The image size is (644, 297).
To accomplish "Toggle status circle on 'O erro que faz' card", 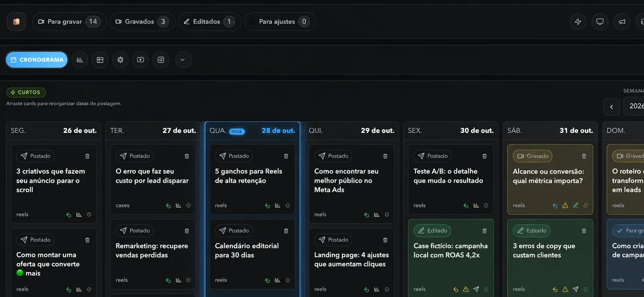I will [188, 205].
